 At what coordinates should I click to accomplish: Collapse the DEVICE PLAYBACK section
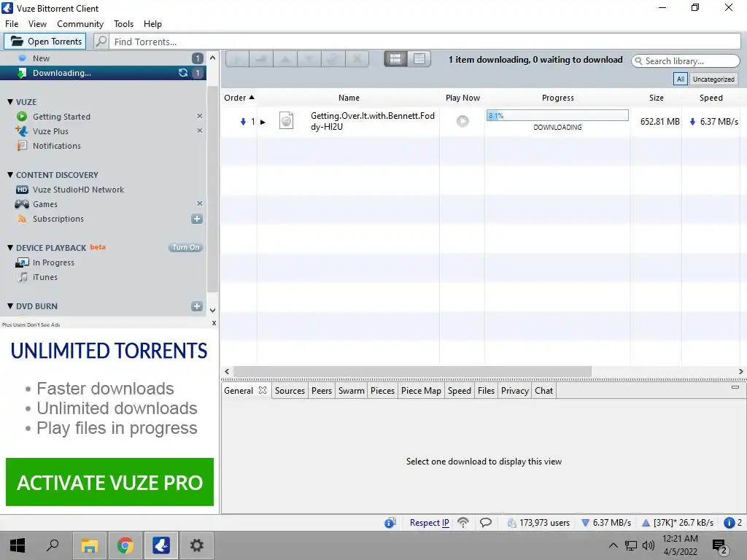pos(10,248)
